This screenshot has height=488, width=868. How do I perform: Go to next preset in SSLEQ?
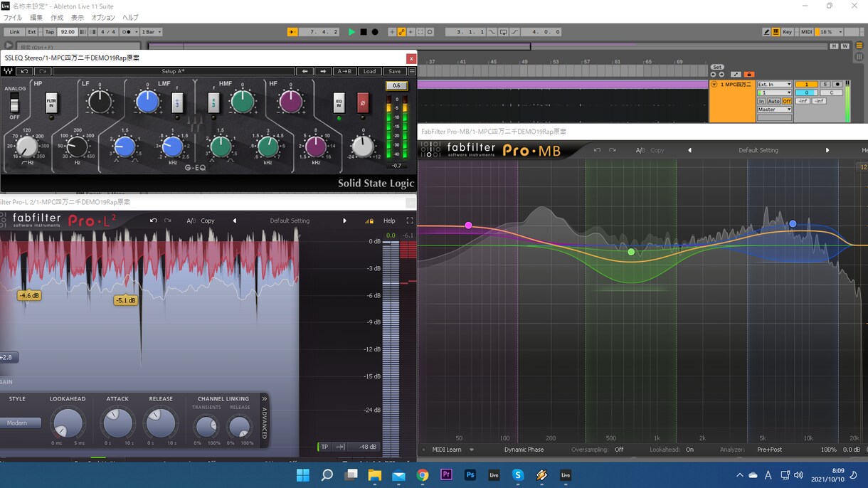tap(324, 71)
